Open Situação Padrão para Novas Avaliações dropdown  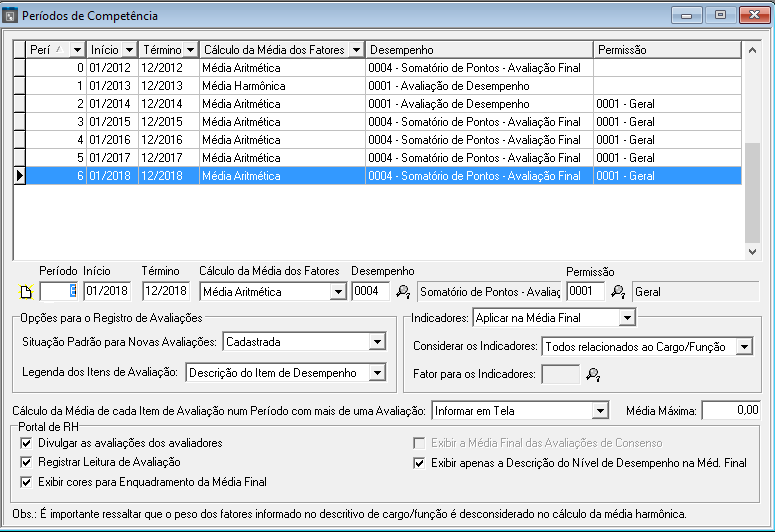(x=377, y=342)
